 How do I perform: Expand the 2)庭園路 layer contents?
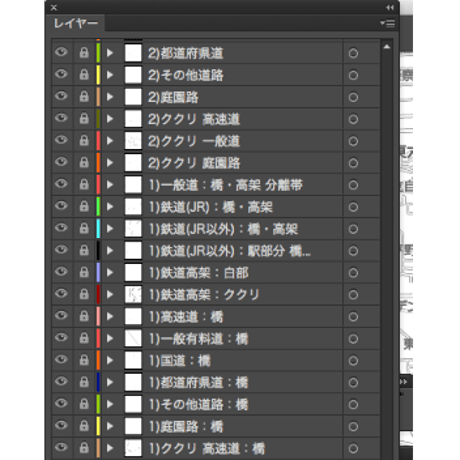pyautogui.click(x=110, y=97)
